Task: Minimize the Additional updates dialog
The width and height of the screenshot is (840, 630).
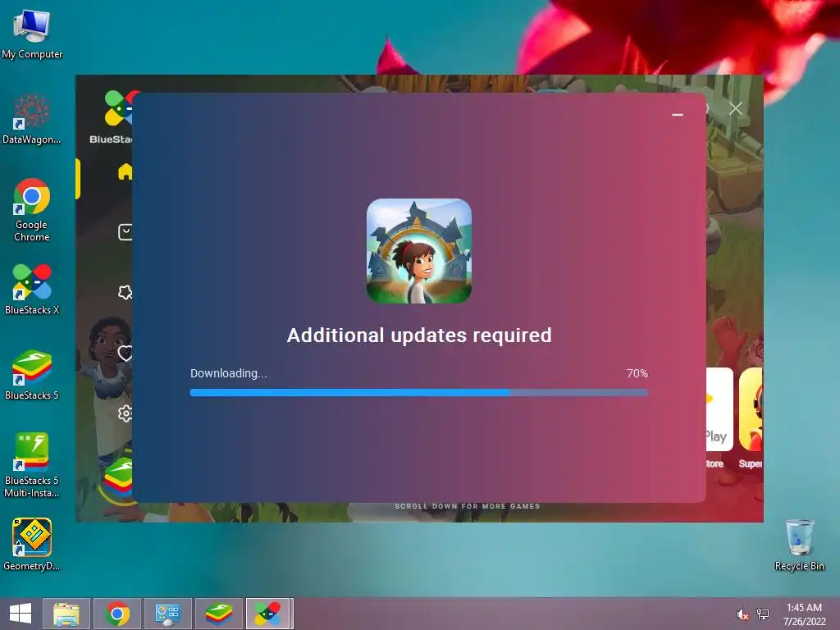Action: pos(677,115)
